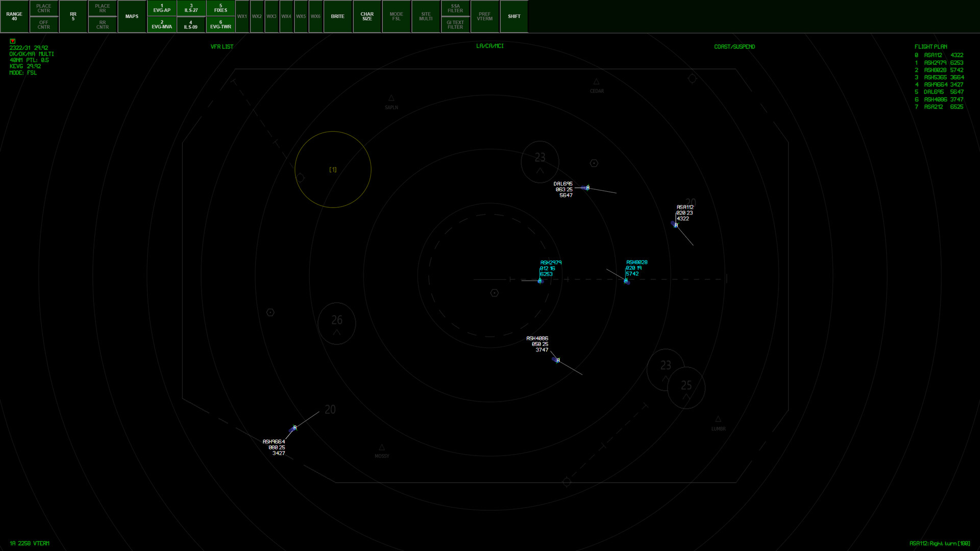This screenshot has width=980, height=551.
Task: Adjust the RR 5 range ring spacing
Action: [x=73, y=16]
